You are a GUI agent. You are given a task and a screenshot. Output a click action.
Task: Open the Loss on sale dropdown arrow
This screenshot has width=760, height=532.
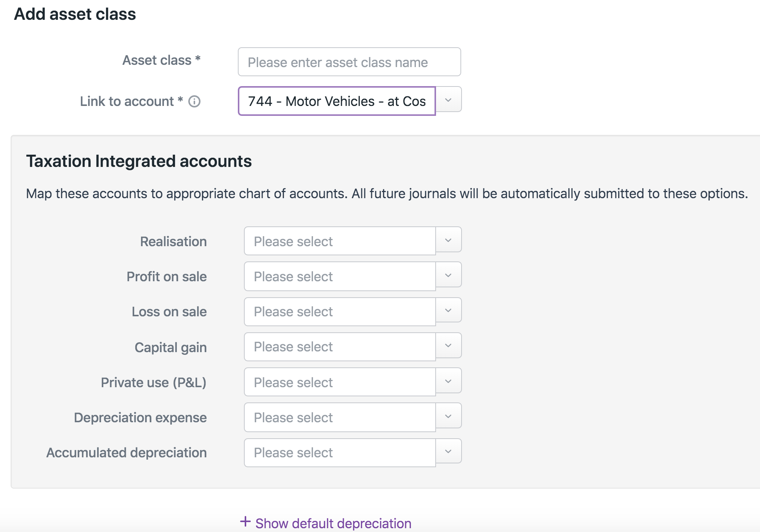[x=448, y=310]
